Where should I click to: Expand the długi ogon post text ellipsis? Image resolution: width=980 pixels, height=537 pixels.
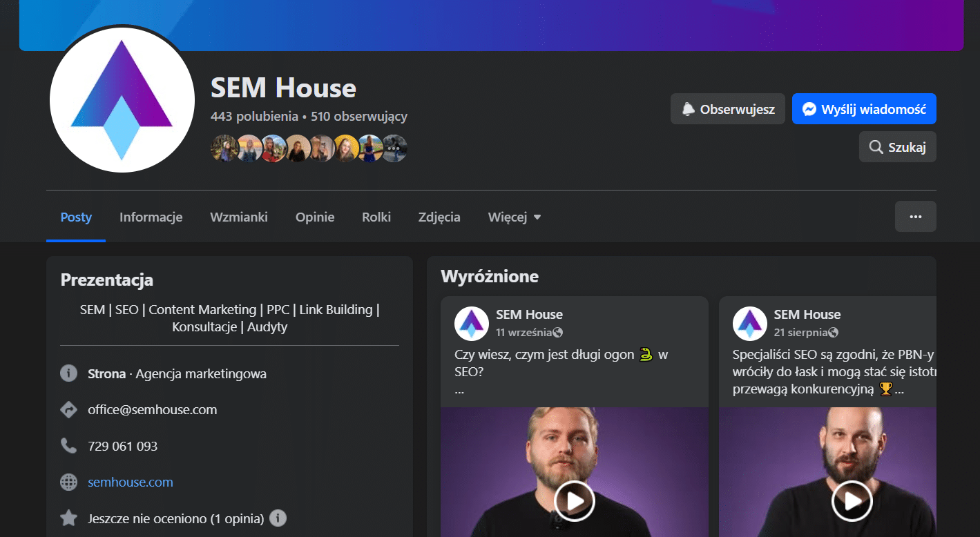[x=459, y=390]
